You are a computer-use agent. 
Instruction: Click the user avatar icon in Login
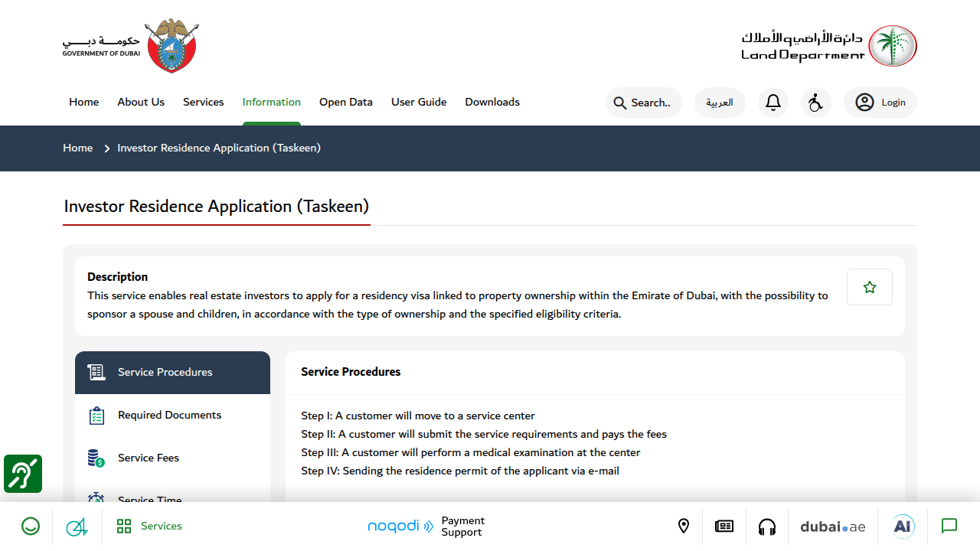coord(864,103)
